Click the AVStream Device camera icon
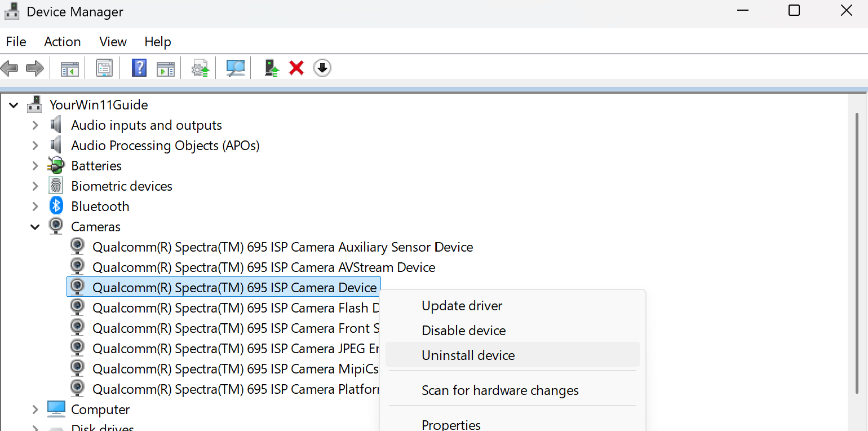Viewport: 868px width, 431px height. click(x=77, y=267)
